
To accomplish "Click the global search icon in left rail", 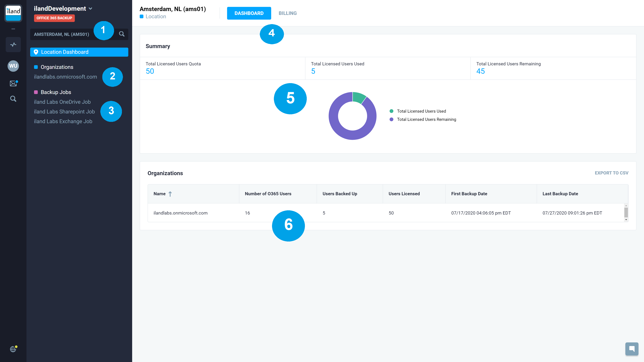I will 13,99.
